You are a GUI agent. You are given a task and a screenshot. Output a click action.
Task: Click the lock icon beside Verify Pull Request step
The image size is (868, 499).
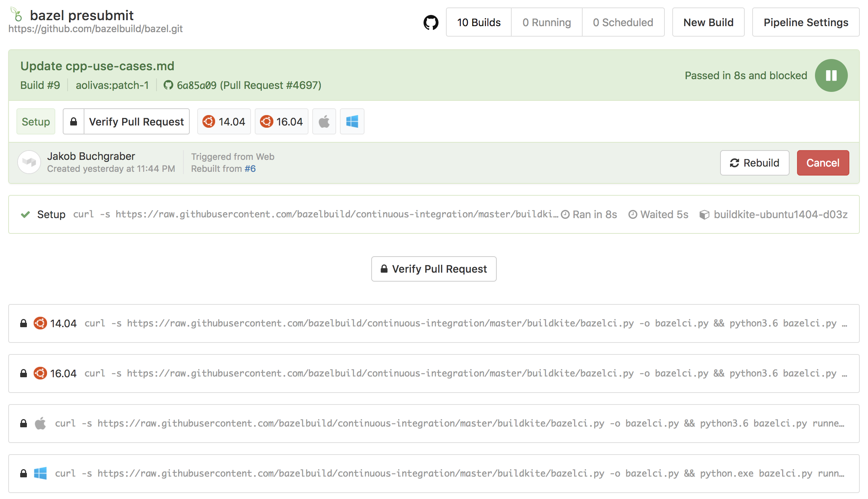pyautogui.click(x=74, y=121)
